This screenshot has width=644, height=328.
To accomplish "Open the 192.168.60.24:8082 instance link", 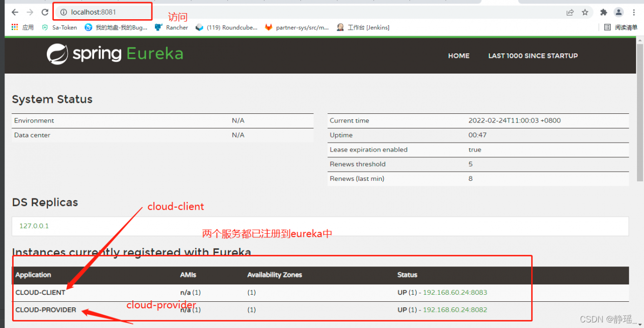I will click(x=455, y=310).
